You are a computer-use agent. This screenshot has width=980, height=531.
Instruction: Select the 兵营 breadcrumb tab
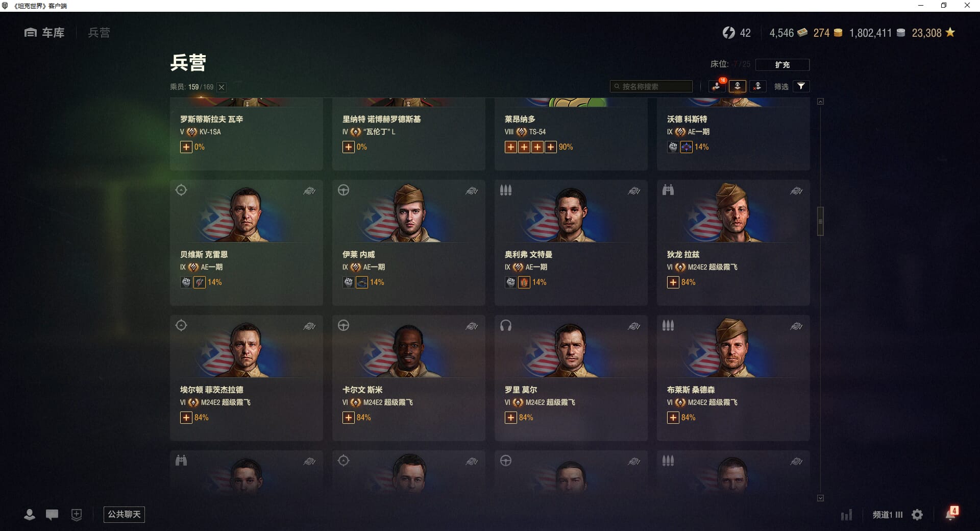(x=99, y=33)
